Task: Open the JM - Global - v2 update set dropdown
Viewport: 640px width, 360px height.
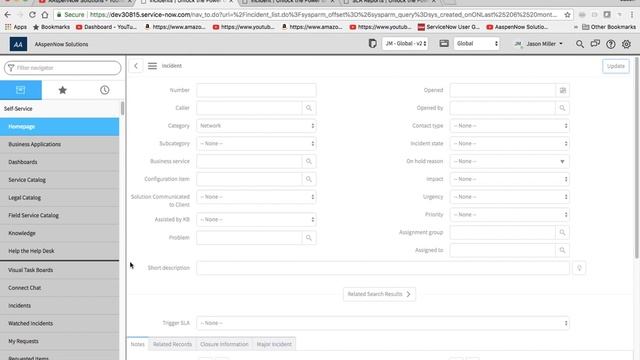Action: coord(405,43)
